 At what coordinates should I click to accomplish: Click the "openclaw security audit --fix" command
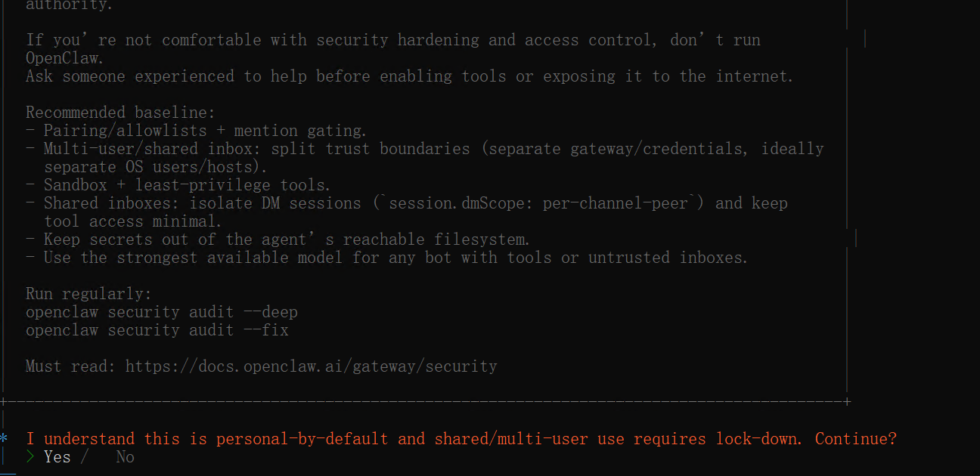157,330
